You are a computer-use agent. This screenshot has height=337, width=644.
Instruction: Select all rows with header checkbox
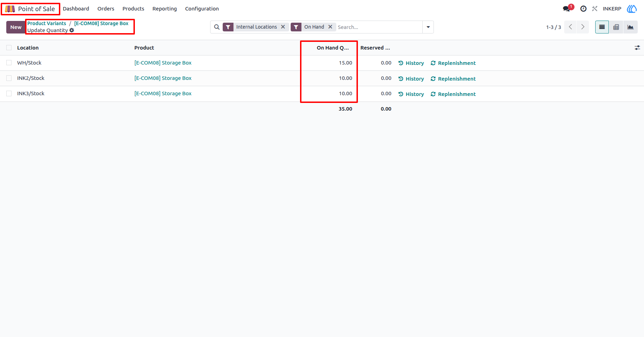[9, 48]
